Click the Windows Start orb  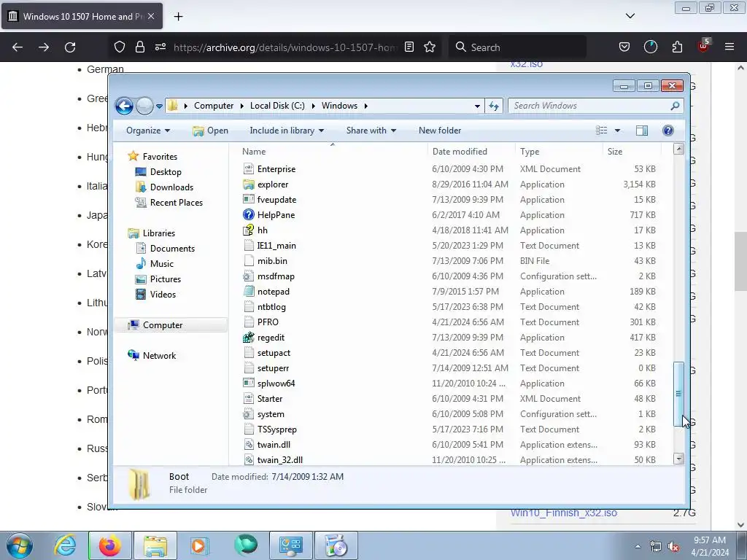click(20, 545)
